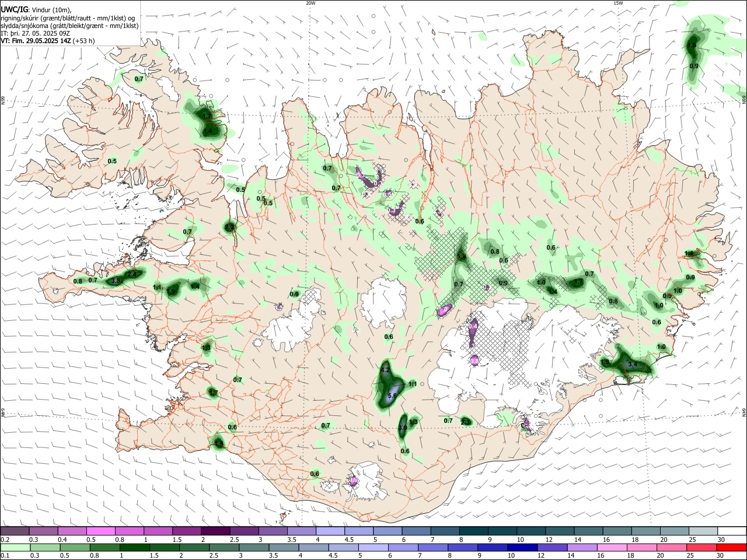Pick the light purple 14 swatch in rain legend
Image resolution: width=747 pixels, height=560 pixels.
(x=581, y=547)
